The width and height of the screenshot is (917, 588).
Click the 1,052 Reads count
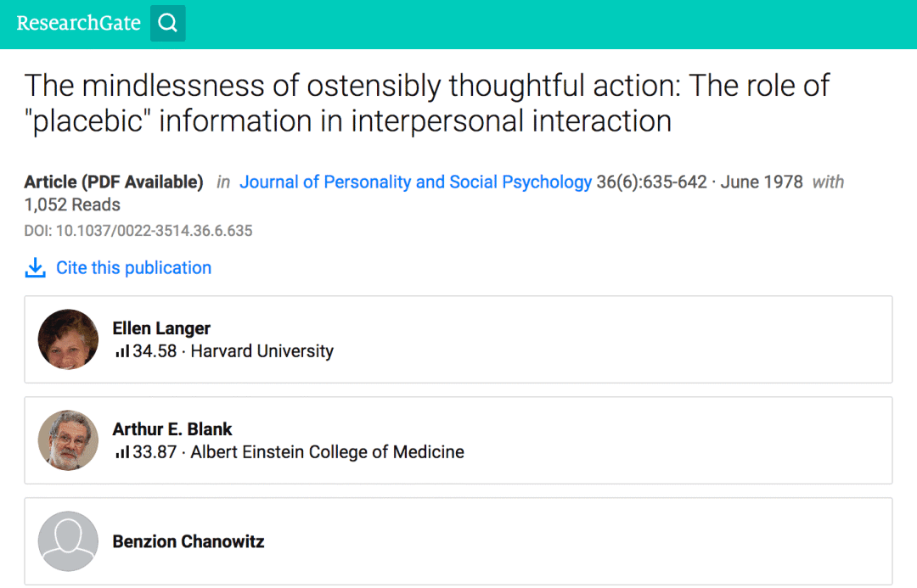pyautogui.click(x=72, y=204)
